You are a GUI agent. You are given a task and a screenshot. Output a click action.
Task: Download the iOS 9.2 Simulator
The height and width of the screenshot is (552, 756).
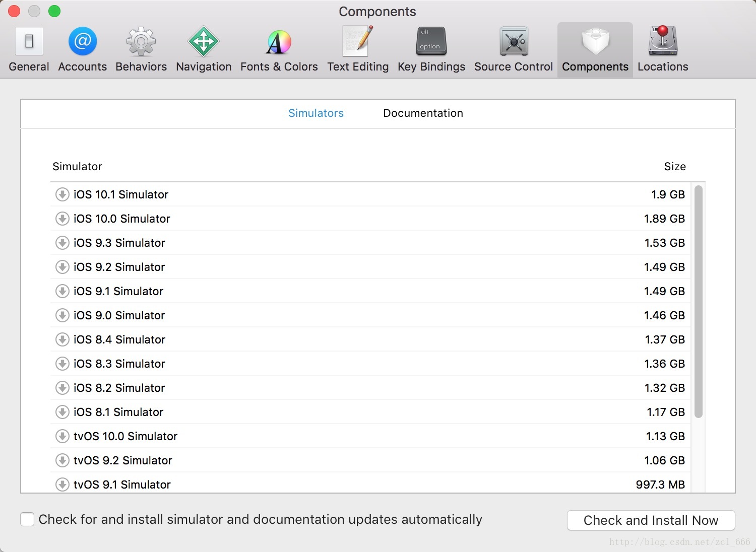tap(62, 267)
